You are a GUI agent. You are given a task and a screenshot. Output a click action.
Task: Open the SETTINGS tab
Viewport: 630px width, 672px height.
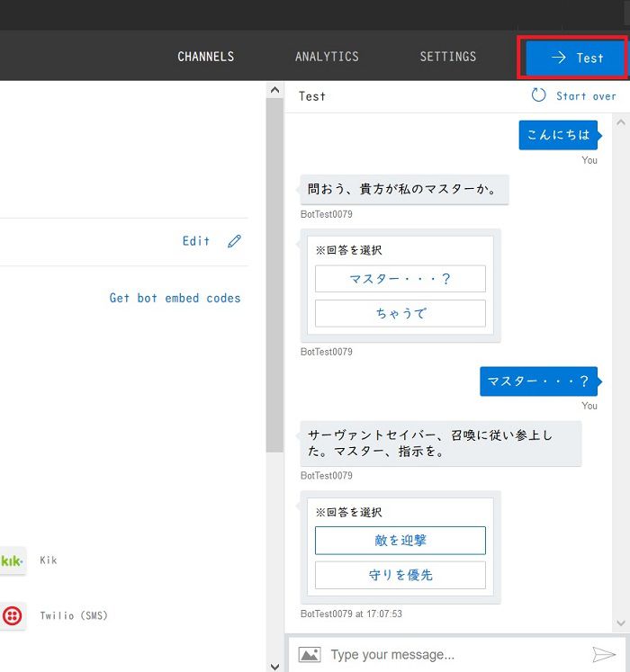(x=447, y=57)
